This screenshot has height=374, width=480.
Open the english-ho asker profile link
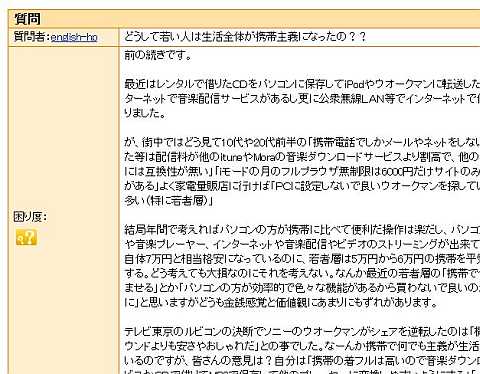pyautogui.click(x=74, y=37)
